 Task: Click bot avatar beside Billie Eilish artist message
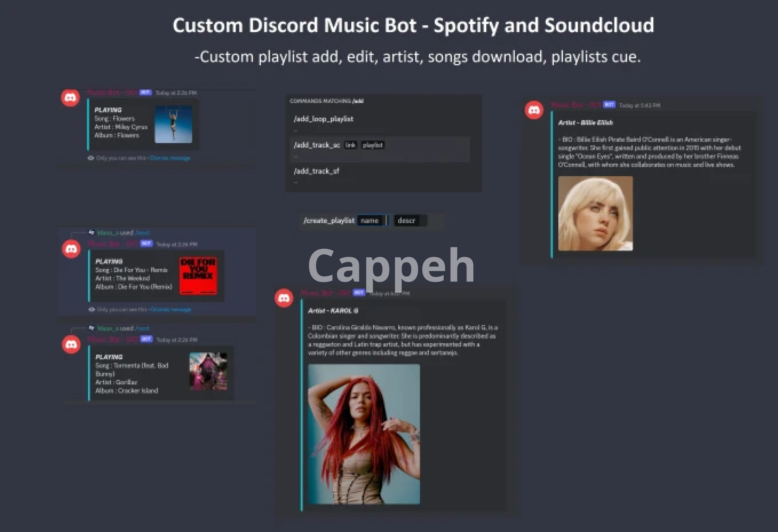(534, 110)
